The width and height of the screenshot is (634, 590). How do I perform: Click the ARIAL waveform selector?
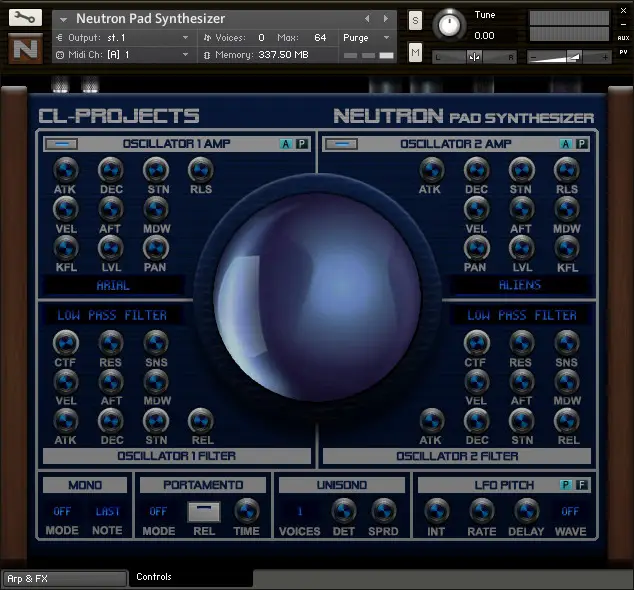point(113,285)
